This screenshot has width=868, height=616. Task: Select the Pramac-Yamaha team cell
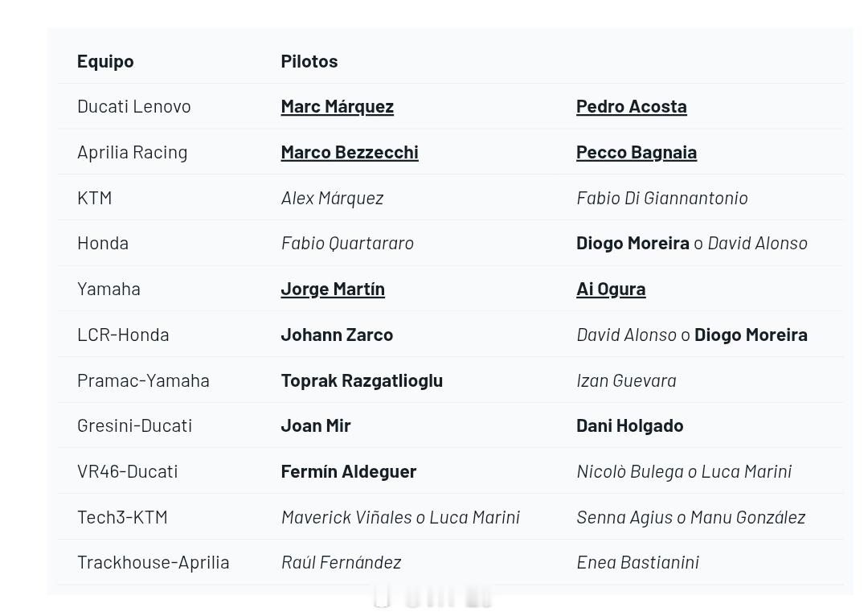(x=143, y=380)
